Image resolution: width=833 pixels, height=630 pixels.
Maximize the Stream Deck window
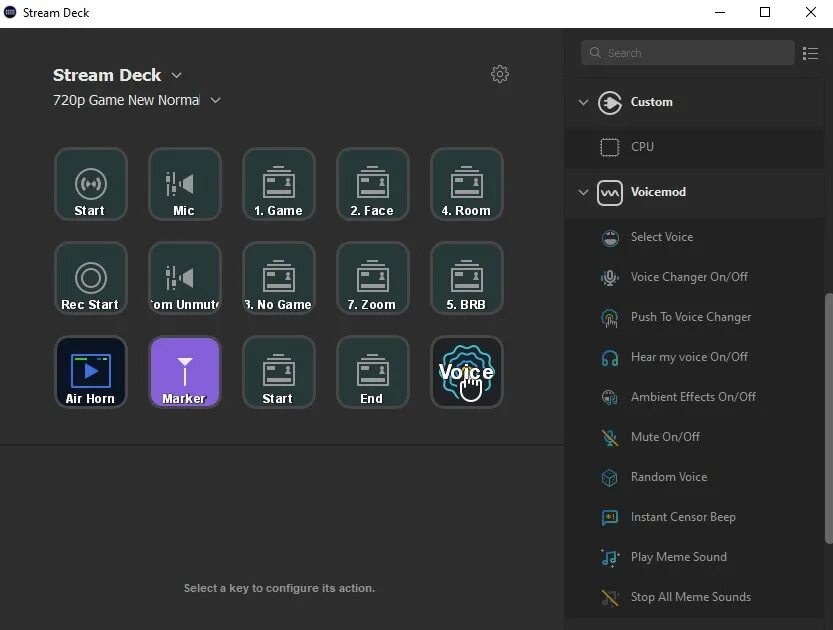(x=765, y=12)
